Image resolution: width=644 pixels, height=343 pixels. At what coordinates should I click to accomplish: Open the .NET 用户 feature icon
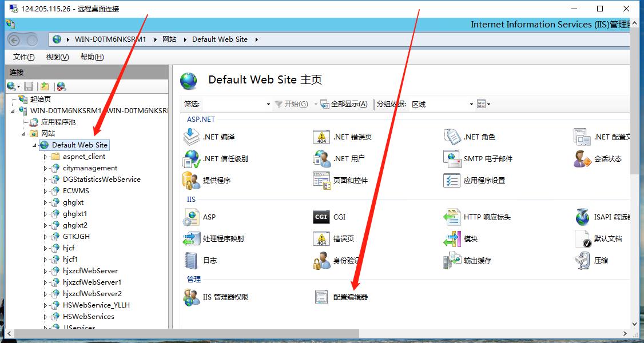(x=321, y=159)
